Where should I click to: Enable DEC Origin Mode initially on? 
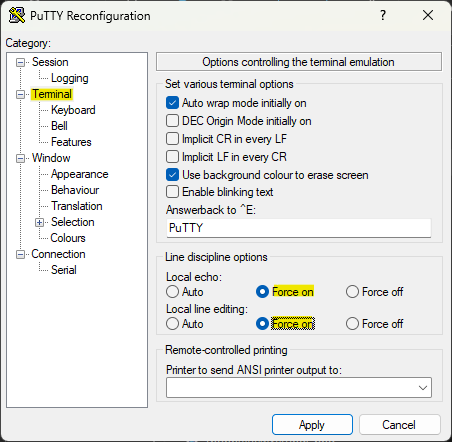(x=172, y=121)
